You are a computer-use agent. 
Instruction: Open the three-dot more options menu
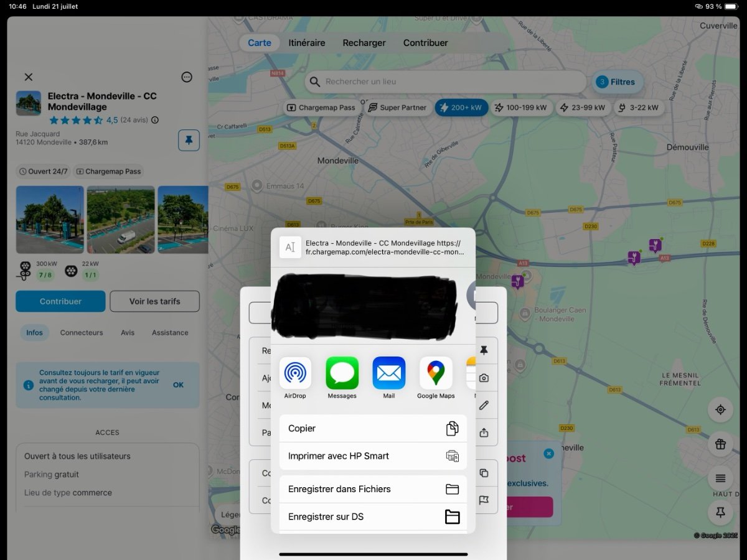click(x=187, y=77)
